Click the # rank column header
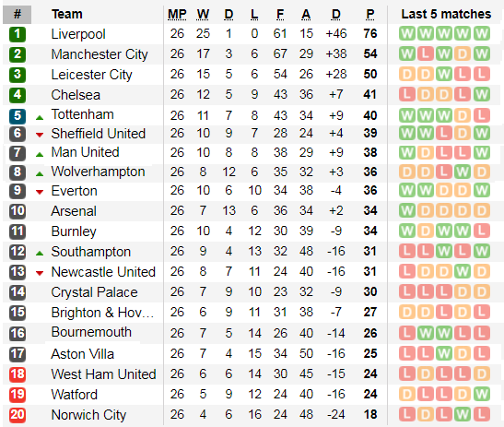Image resolution: width=504 pixels, height=427 pixels. click(x=18, y=15)
